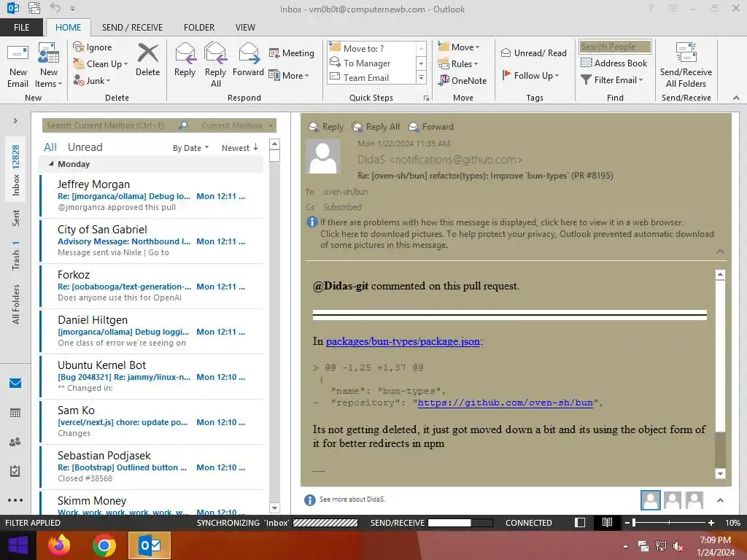This screenshot has width=747, height=560.
Task: Click in the Search People box
Action: pos(615,47)
